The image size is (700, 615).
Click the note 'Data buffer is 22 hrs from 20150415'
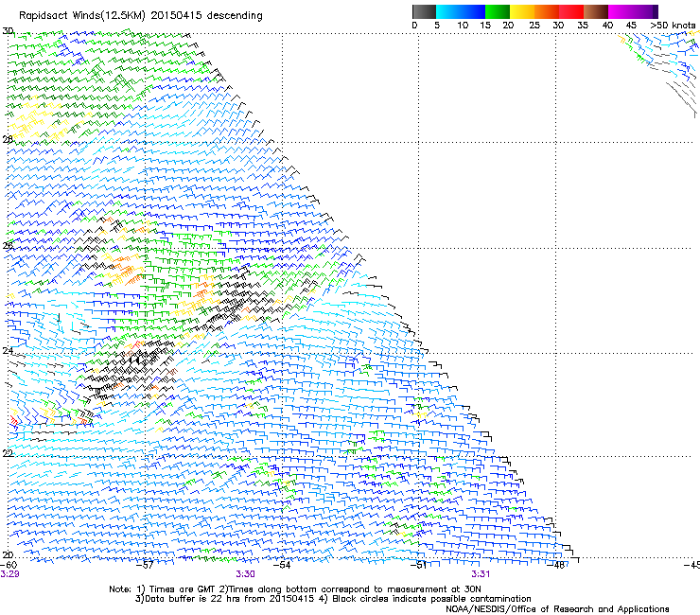(228, 599)
